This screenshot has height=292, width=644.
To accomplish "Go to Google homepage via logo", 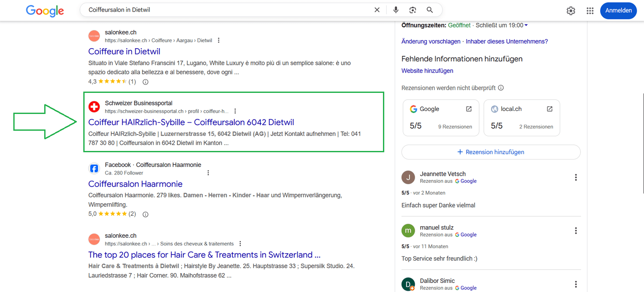I will click(45, 11).
